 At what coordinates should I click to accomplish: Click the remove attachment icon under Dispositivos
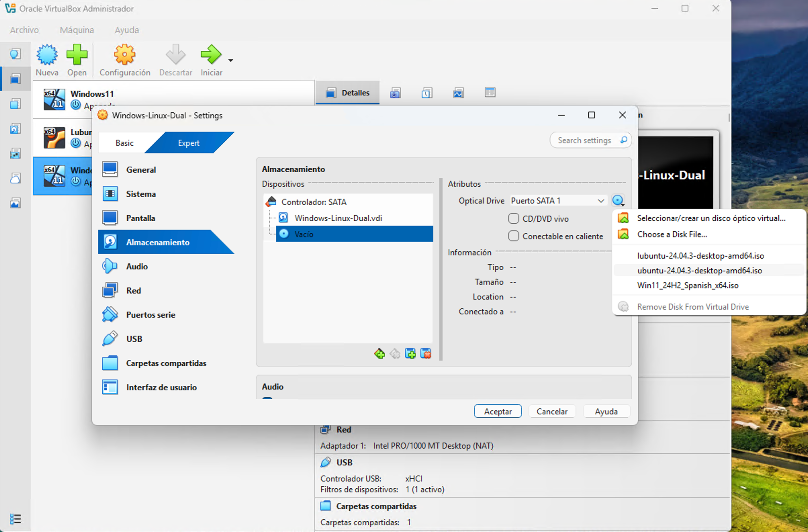[x=426, y=353]
